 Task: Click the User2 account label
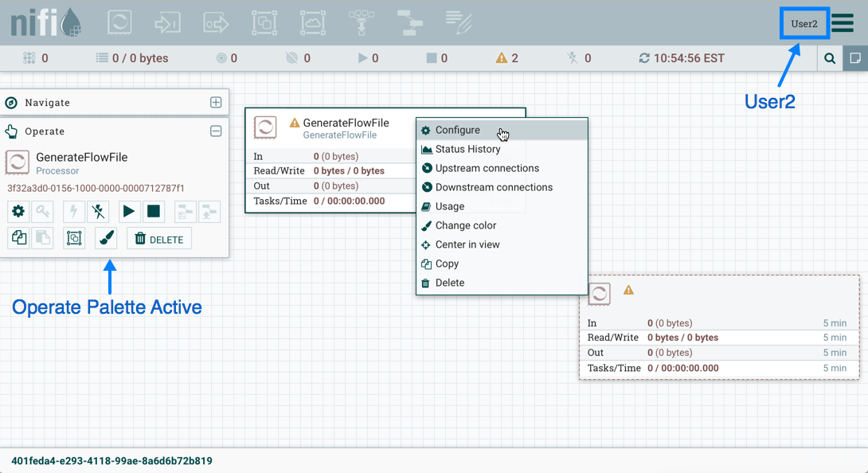(x=804, y=22)
